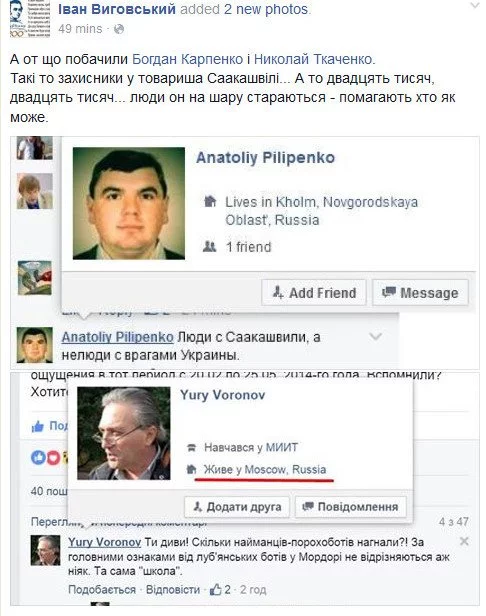Click Відповісти under Voronov comment
The height and width of the screenshot is (616, 486).
tap(173, 590)
